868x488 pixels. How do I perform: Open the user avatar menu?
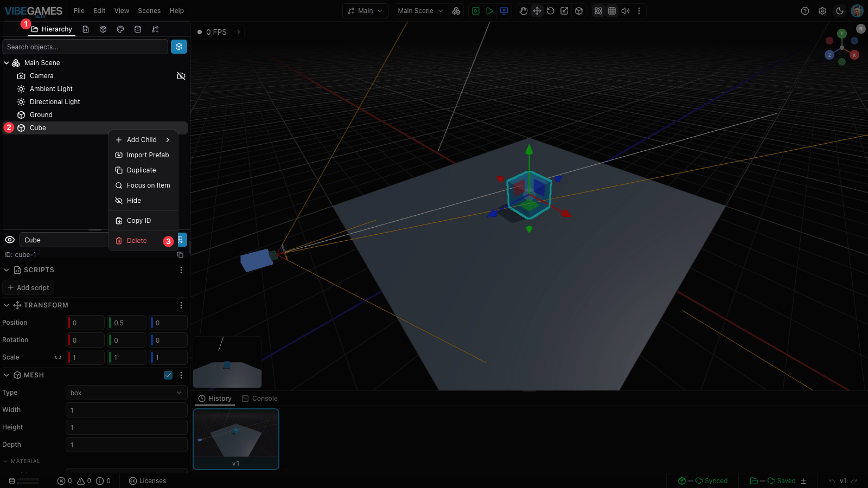click(857, 11)
